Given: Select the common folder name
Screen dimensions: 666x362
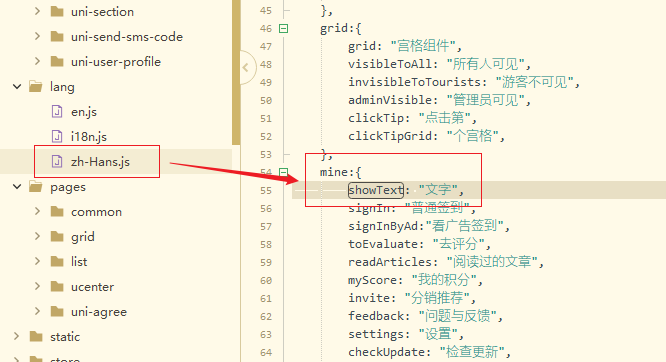Looking at the screenshot, I should click(96, 212).
